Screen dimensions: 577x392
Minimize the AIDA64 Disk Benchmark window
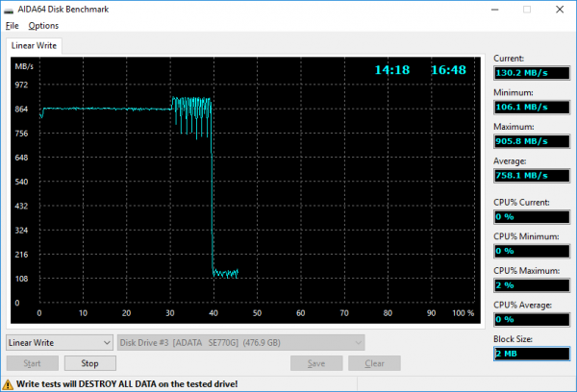click(x=495, y=10)
